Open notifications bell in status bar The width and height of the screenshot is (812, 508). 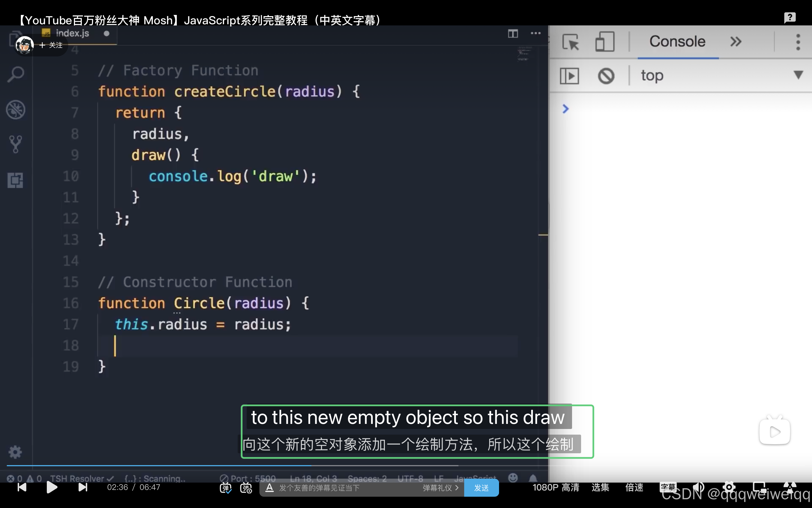tap(533, 478)
